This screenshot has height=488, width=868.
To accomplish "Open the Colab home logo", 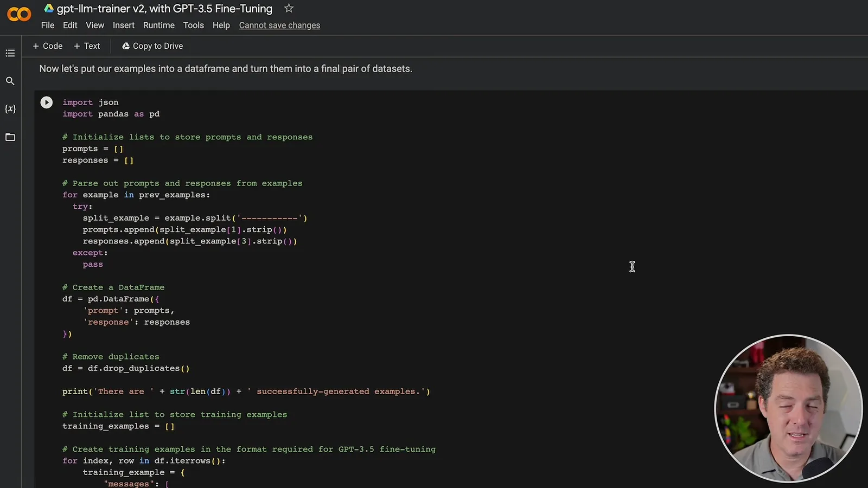I will point(19,14).
